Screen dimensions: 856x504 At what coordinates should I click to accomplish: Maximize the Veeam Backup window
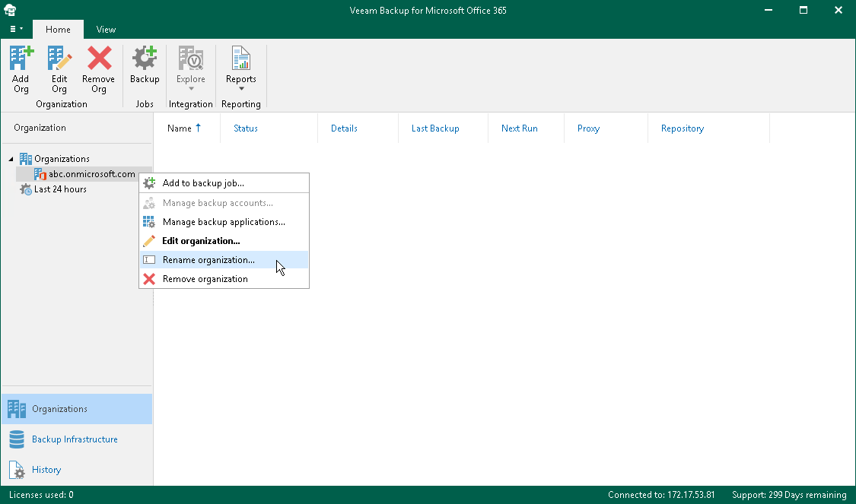click(803, 10)
